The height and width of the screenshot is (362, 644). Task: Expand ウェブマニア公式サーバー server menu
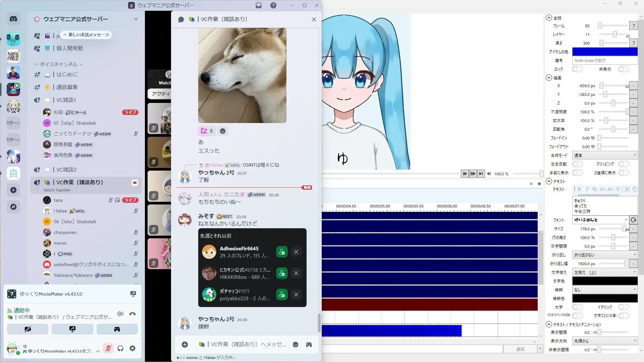[136, 19]
